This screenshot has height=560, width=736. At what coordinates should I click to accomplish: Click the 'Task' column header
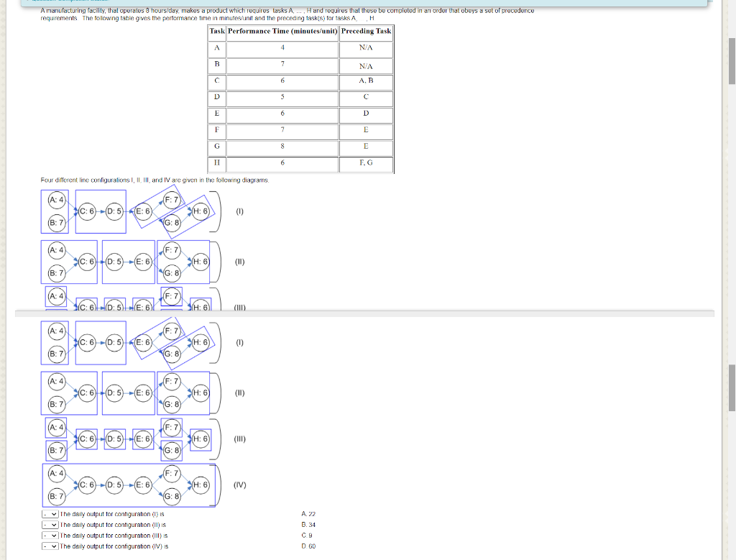[217, 32]
